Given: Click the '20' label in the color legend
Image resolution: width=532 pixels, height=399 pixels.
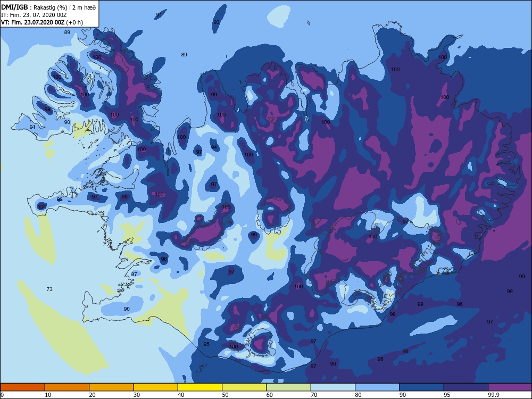Looking at the screenshot, I should tap(92, 395).
